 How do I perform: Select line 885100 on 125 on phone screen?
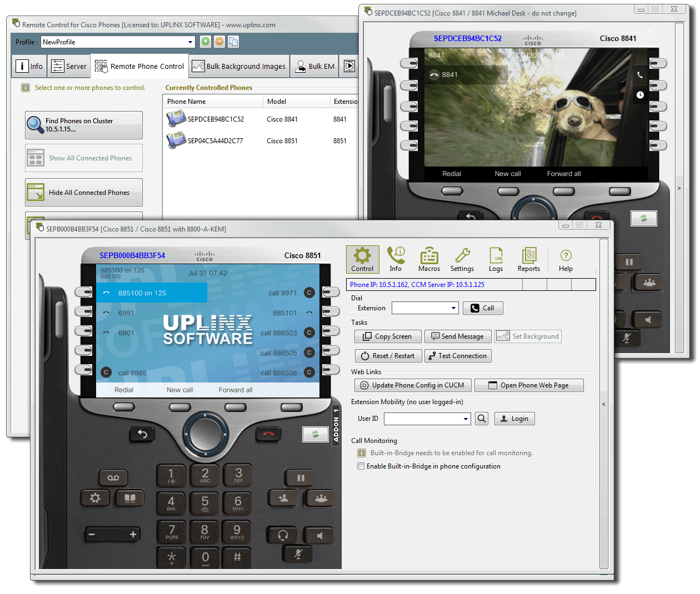coord(152,293)
